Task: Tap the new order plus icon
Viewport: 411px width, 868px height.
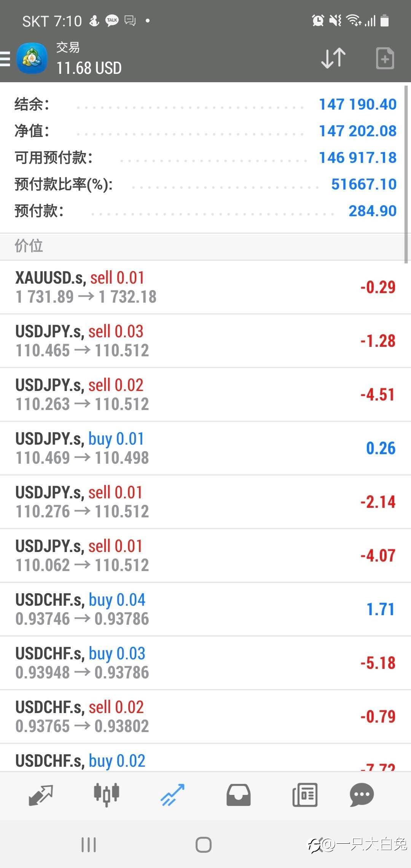Action: [385, 59]
